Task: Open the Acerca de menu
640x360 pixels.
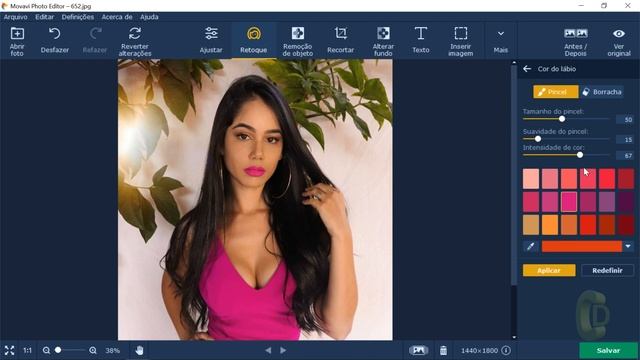Action: tap(117, 17)
